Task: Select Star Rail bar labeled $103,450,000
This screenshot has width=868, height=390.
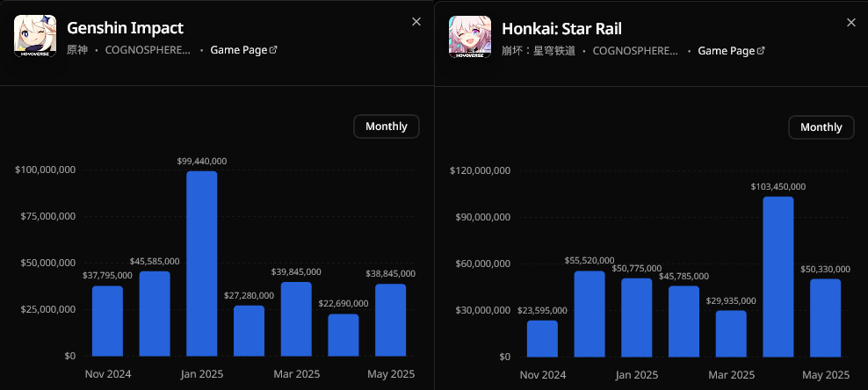Action: [x=778, y=277]
